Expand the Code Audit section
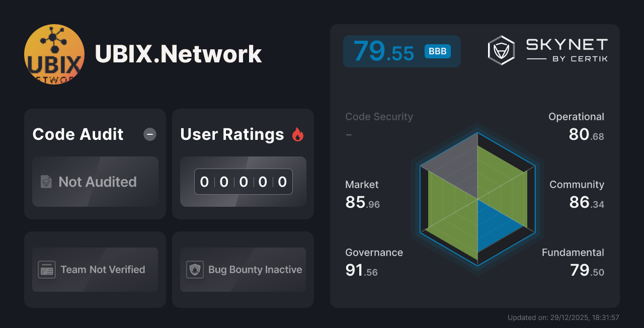Screen dimensions: 644x328 click(95, 163)
